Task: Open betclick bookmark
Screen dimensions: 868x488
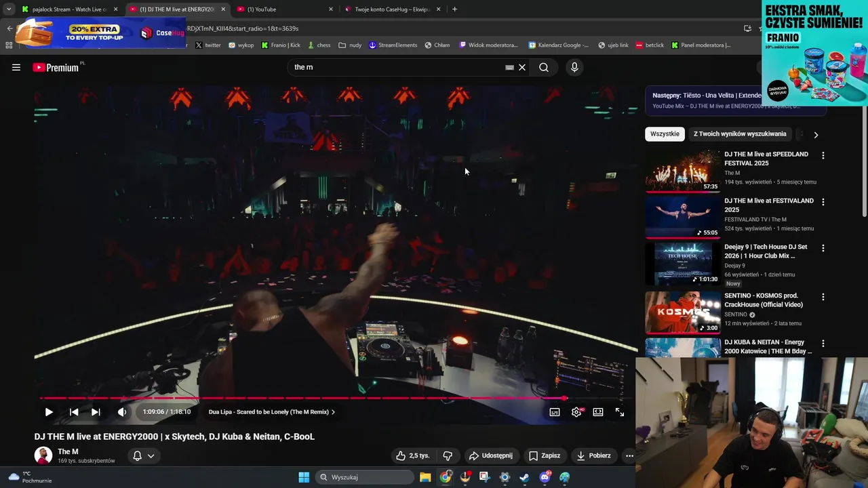Action: (x=650, y=45)
